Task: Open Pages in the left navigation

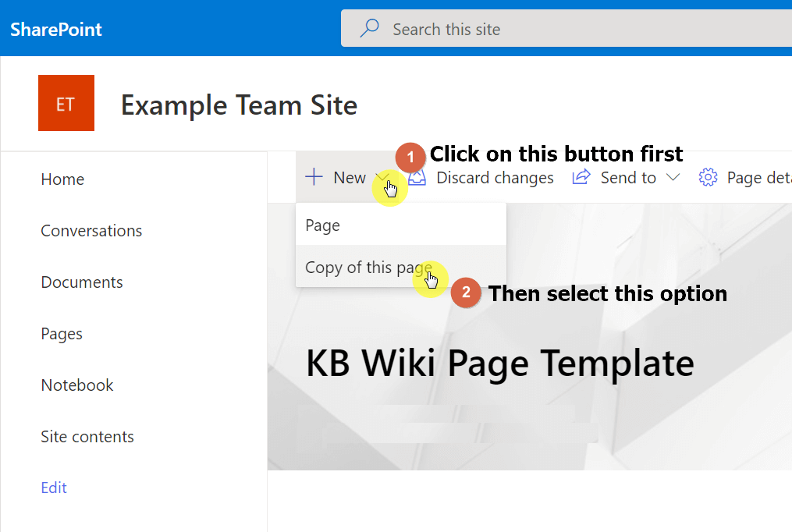Action: tap(62, 334)
